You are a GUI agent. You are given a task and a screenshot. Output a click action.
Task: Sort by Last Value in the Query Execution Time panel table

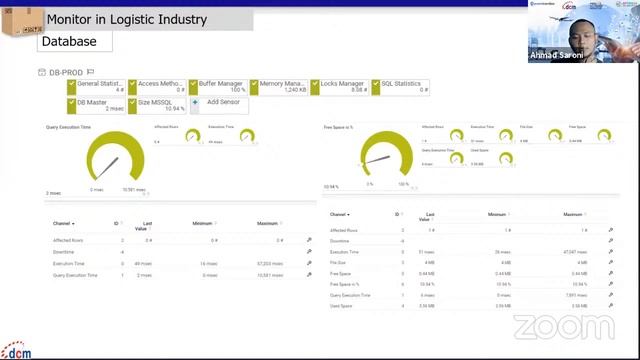(x=143, y=226)
